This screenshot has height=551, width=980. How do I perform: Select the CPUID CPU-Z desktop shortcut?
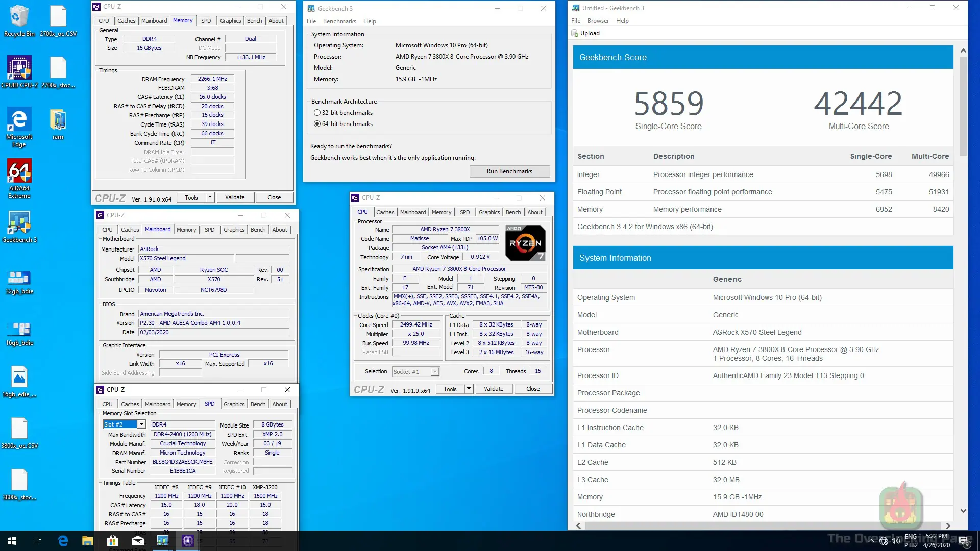pyautogui.click(x=19, y=72)
